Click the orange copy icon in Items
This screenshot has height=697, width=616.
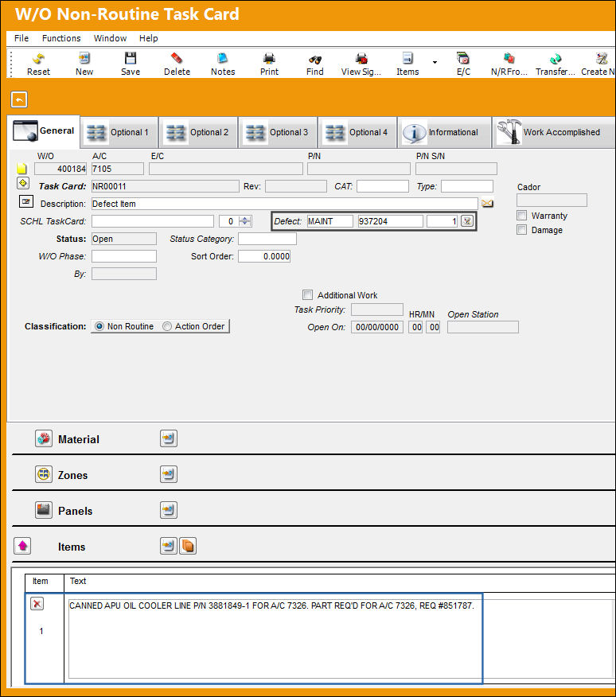(188, 546)
